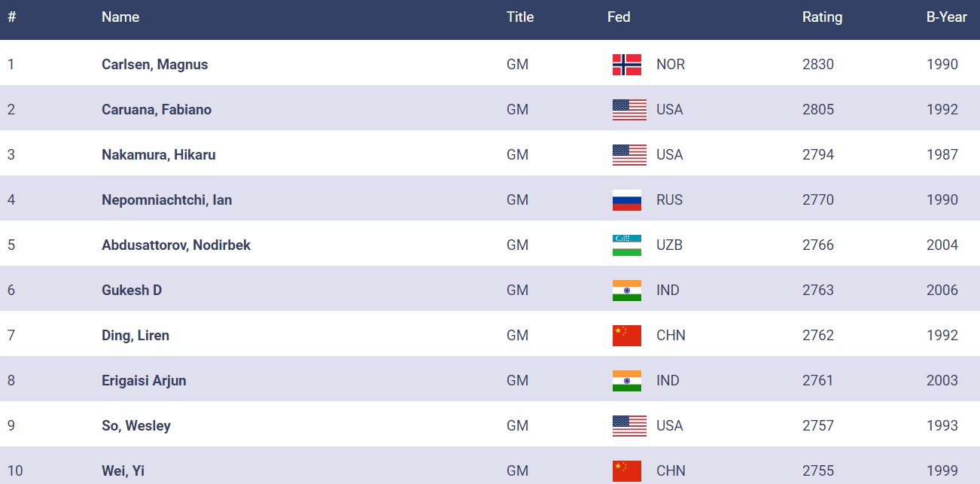This screenshot has height=484, width=980.
Task: Click the Norway flag icon beside NOR
Action: point(626,65)
